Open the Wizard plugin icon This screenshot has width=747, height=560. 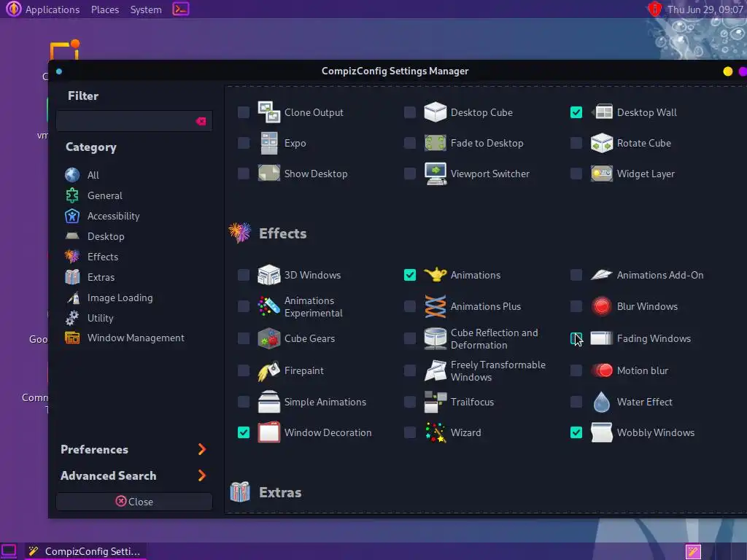(x=435, y=432)
